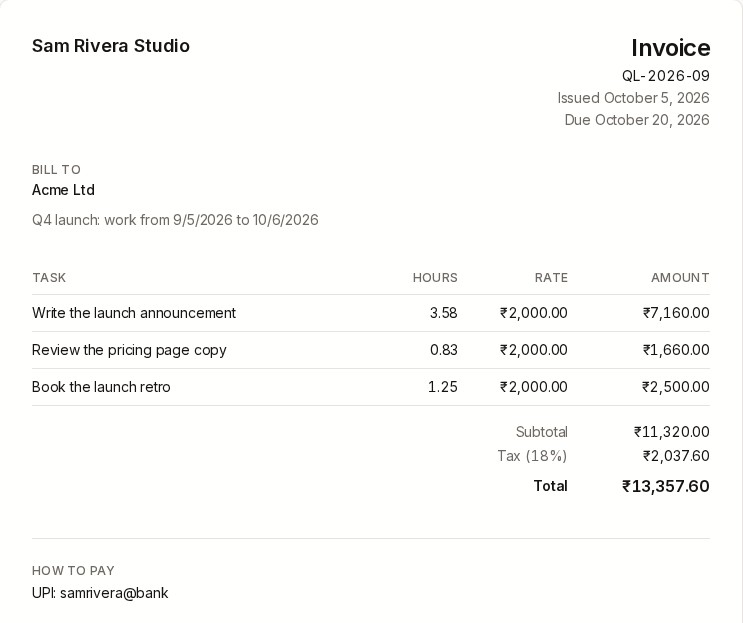Click hours value 3.58

click(443, 313)
